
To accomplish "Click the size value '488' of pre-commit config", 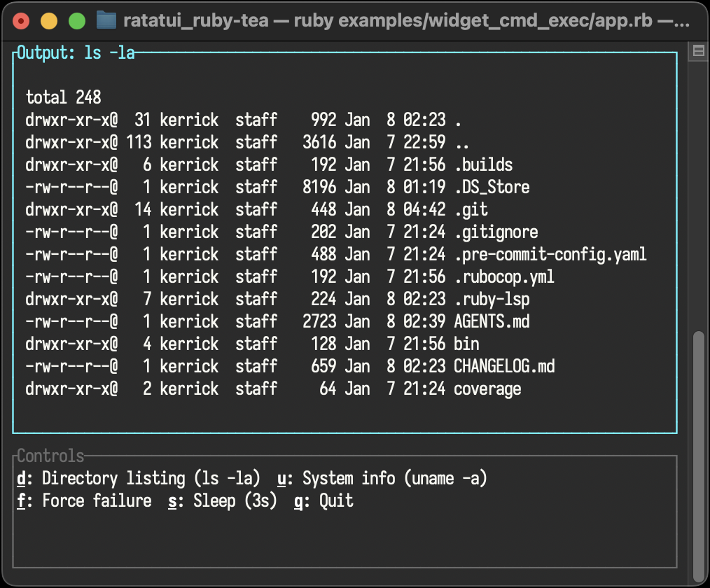I will [323, 254].
